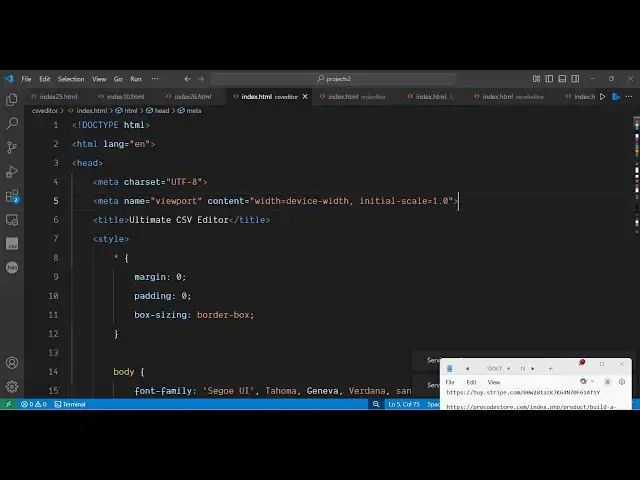Open Customize Layout icon
The width and height of the screenshot is (640, 480).
[536, 79]
